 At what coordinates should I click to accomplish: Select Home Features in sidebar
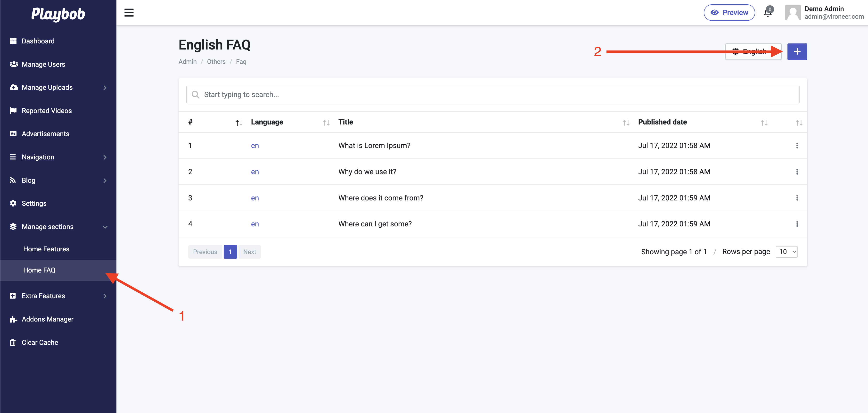tap(46, 249)
